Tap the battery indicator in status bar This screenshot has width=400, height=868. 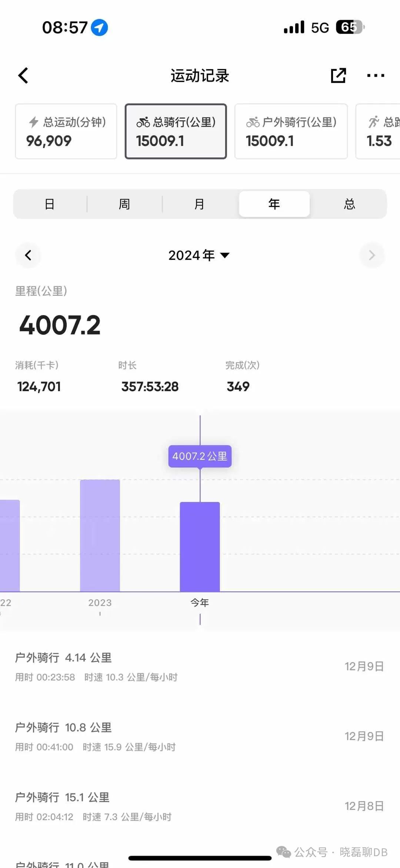pos(350,27)
